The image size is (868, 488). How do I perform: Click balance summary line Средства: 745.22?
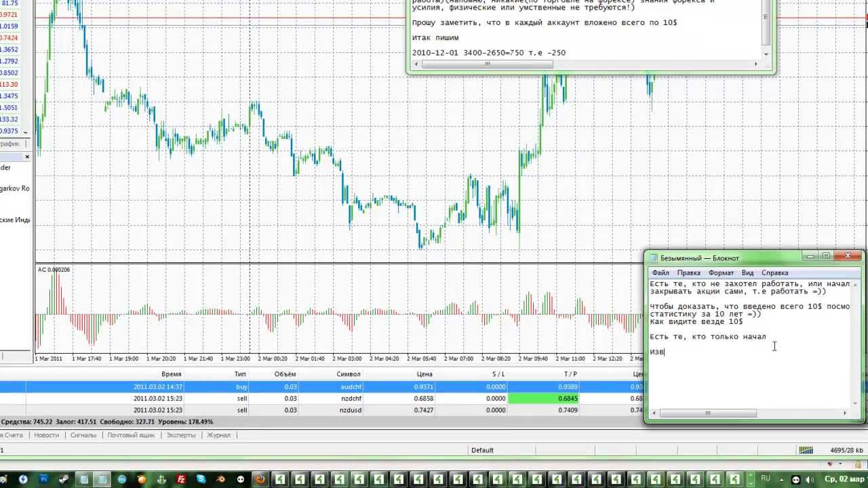107,422
